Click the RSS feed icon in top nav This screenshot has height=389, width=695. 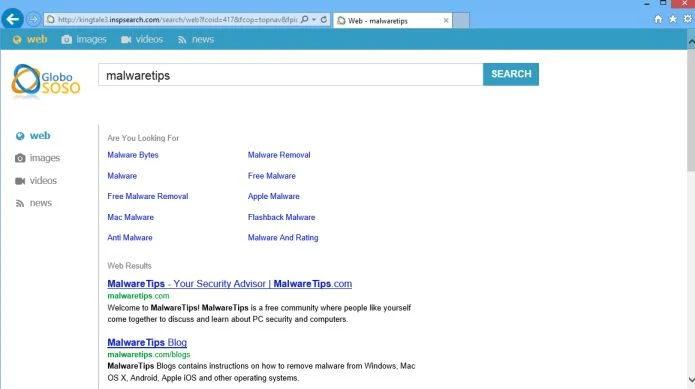pos(182,40)
